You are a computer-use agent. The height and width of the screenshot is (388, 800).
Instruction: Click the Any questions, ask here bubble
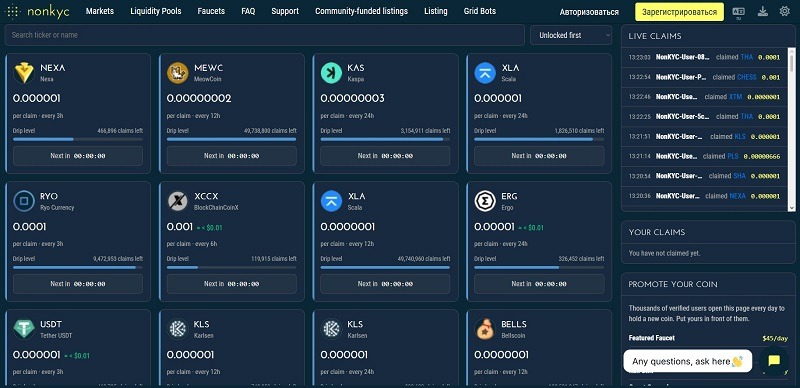point(687,361)
